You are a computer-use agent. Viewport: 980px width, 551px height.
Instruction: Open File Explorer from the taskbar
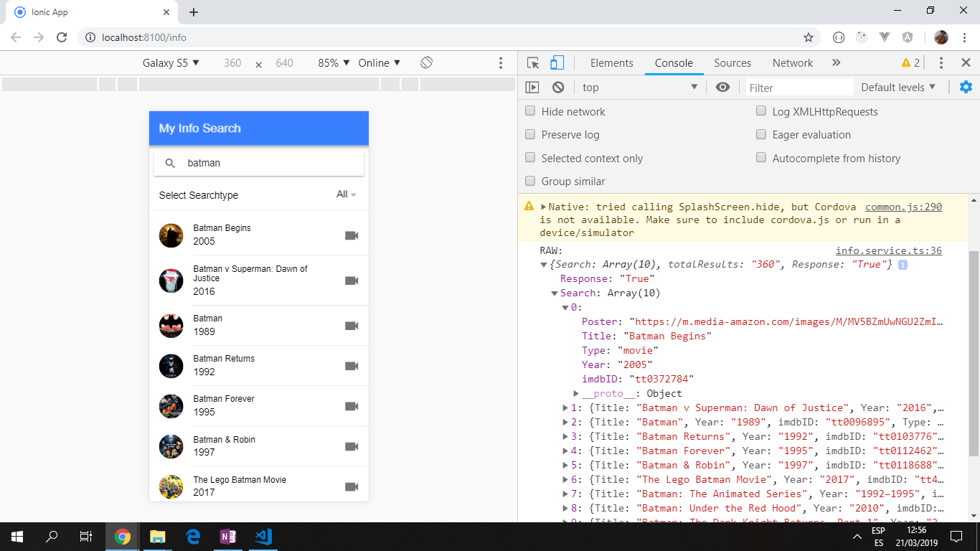(158, 537)
